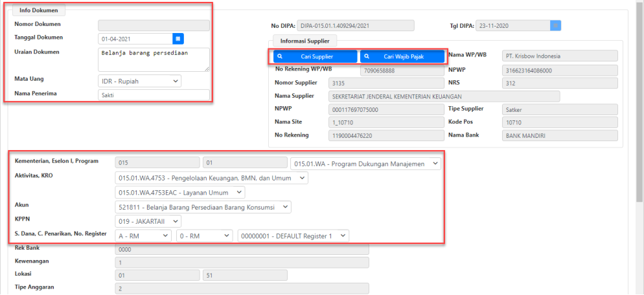
Task: Expand the DEFAULT Register 1 dropdown
Action: (293, 236)
